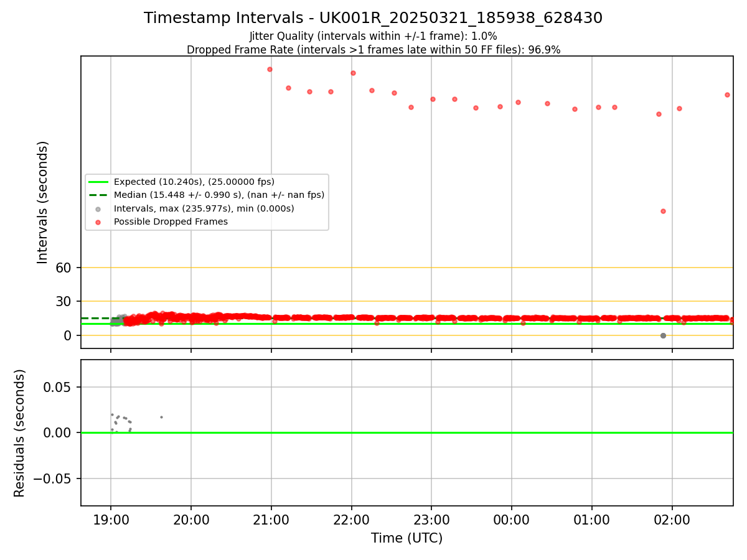Viewport: 747px width, 560px height.
Task: Click the '22:00' x-axis tick label
Action: coord(352,520)
